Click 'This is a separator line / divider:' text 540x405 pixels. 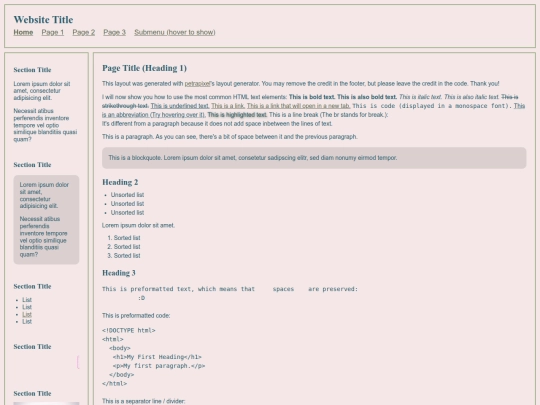point(144,401)
